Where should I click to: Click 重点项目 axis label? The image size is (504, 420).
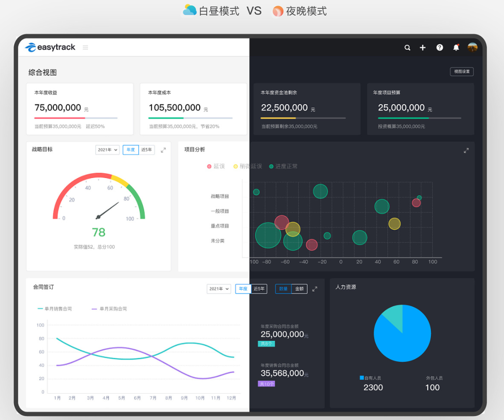[x=220, y=226]
